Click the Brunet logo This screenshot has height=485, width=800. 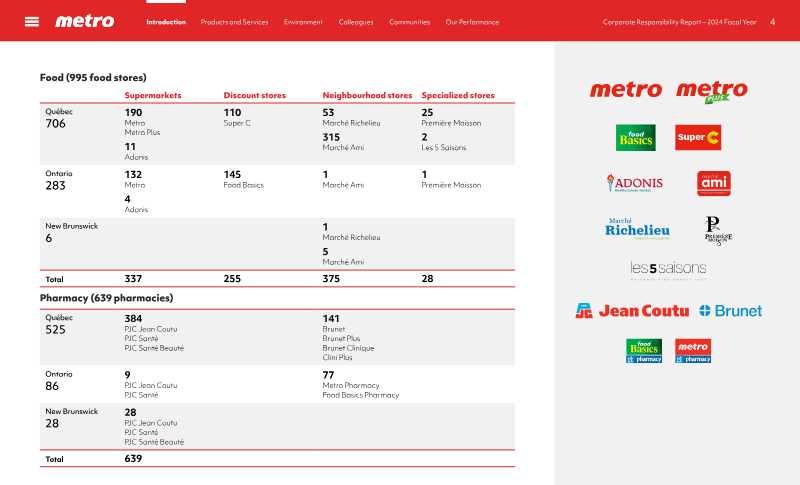coord(731,311)
